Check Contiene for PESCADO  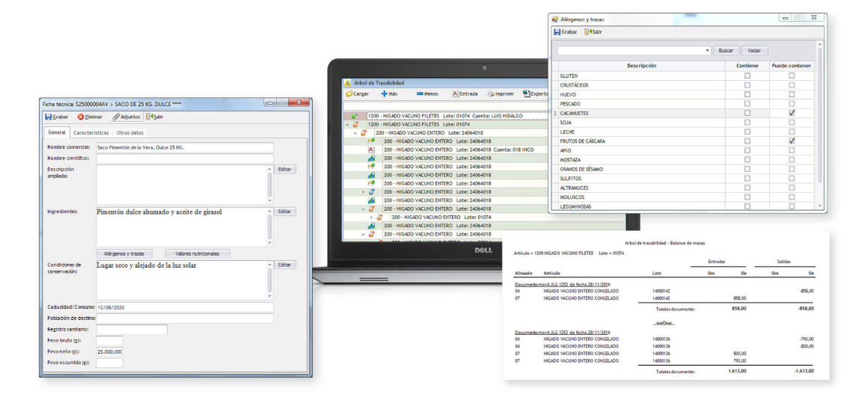click(748, 103)
